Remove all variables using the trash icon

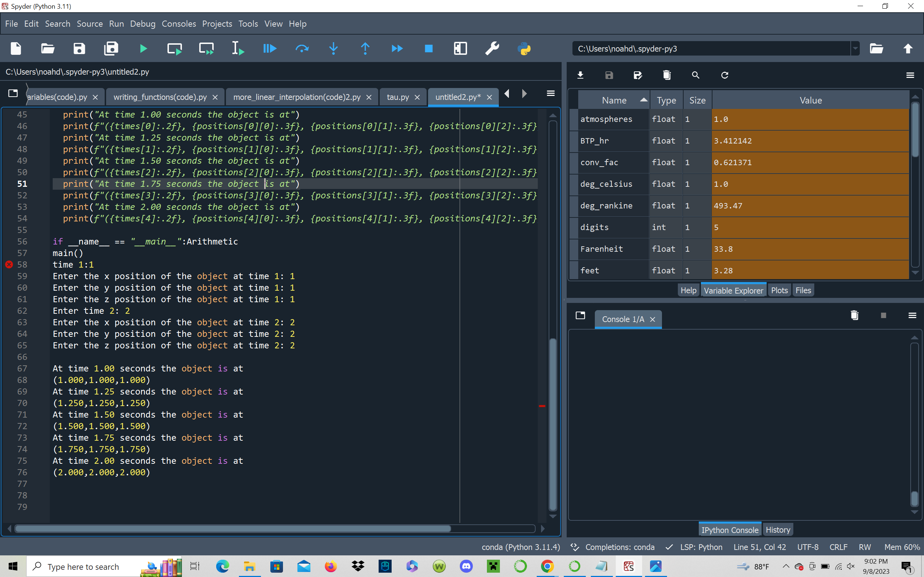[x=667, y=75]
